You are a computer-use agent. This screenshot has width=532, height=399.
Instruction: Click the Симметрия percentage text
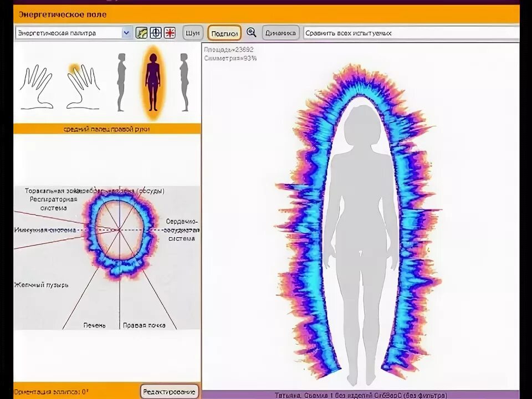tap(231, 58)
